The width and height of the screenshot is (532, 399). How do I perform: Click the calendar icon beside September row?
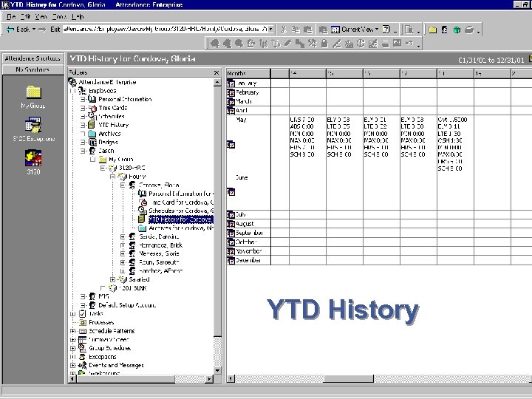pyautogui.click(x=231, y=233)
